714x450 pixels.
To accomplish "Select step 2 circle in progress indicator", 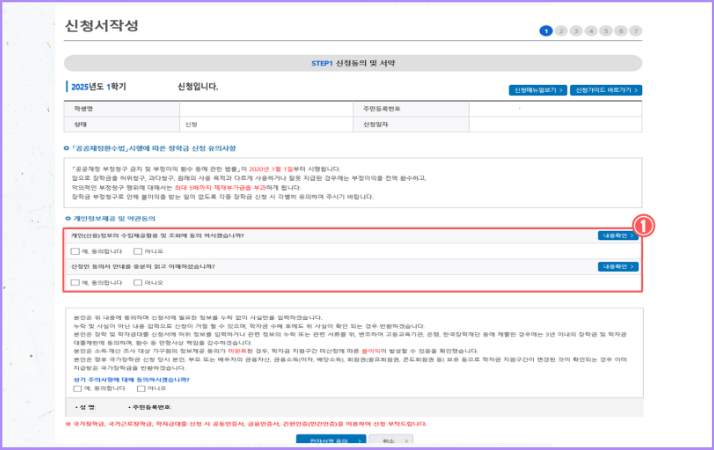I will (561, 31).
